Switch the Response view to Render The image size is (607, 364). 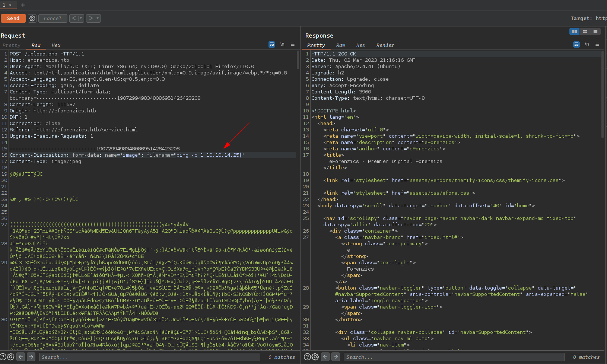tap(385, 45)
